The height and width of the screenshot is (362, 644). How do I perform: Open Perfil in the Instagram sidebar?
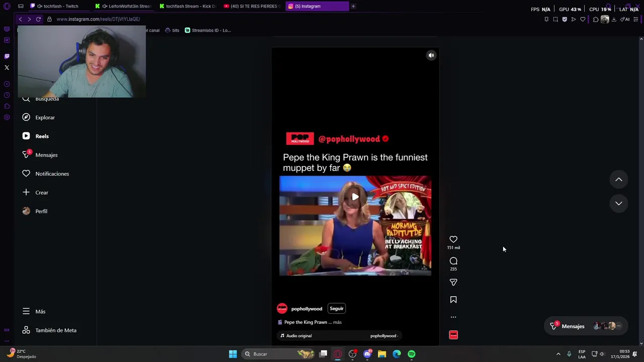[35, 211]
